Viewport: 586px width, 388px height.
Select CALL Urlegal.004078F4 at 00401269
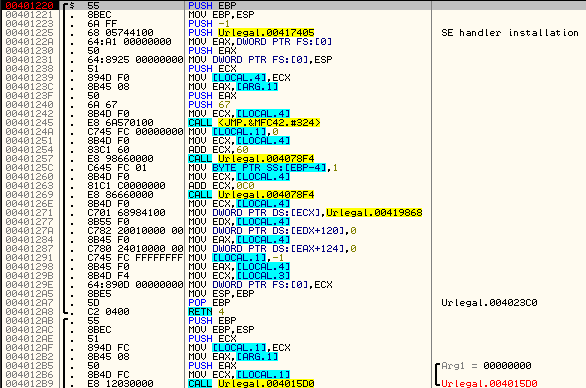[x=251, y=194]
